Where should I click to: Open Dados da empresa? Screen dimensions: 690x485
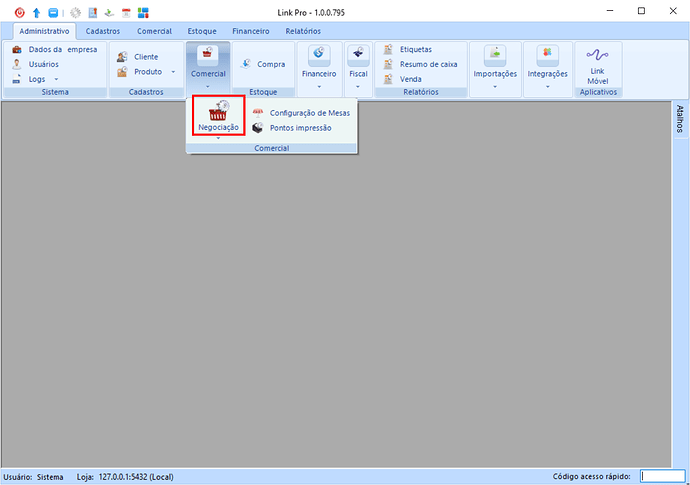[x=62, y=49]
